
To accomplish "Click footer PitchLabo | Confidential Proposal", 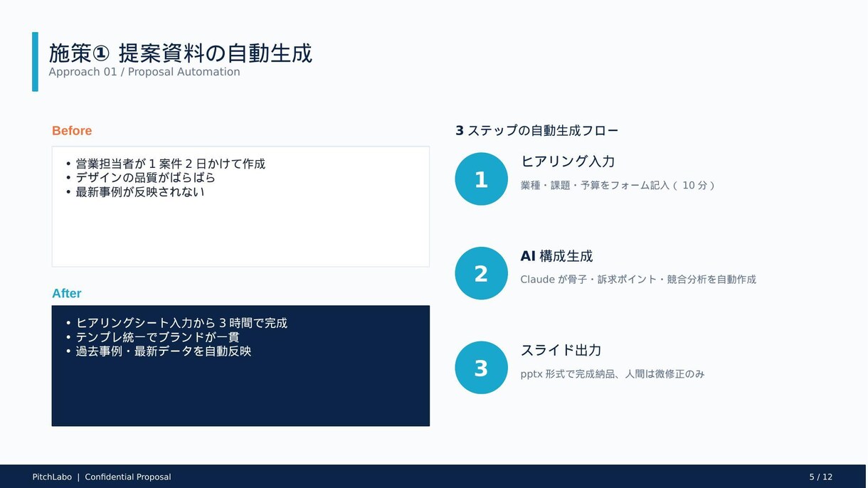I will 102,477.
